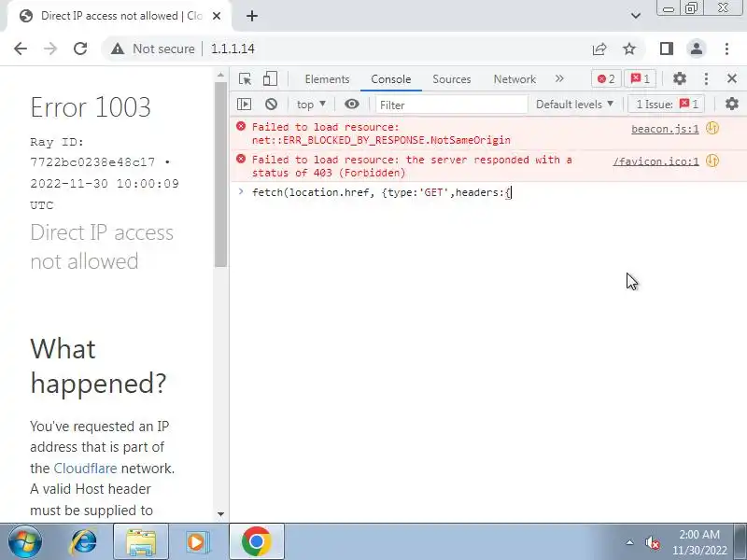Clear the console
This screenshot has height=560, width=747.
point(271,105)
